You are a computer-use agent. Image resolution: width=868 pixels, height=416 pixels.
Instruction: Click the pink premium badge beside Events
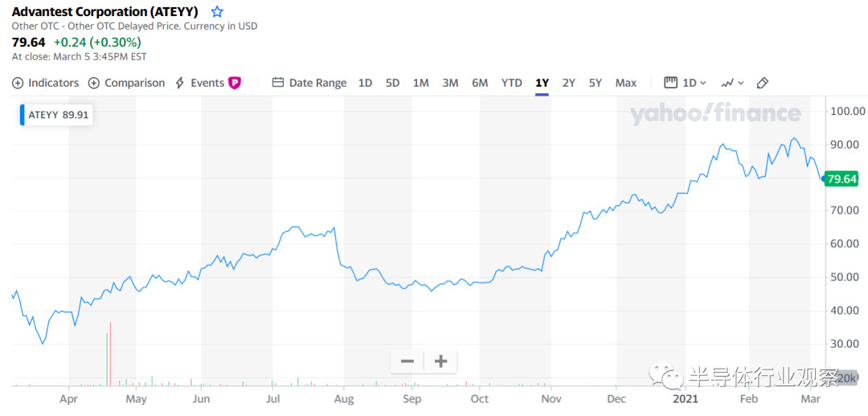[235, 83]
